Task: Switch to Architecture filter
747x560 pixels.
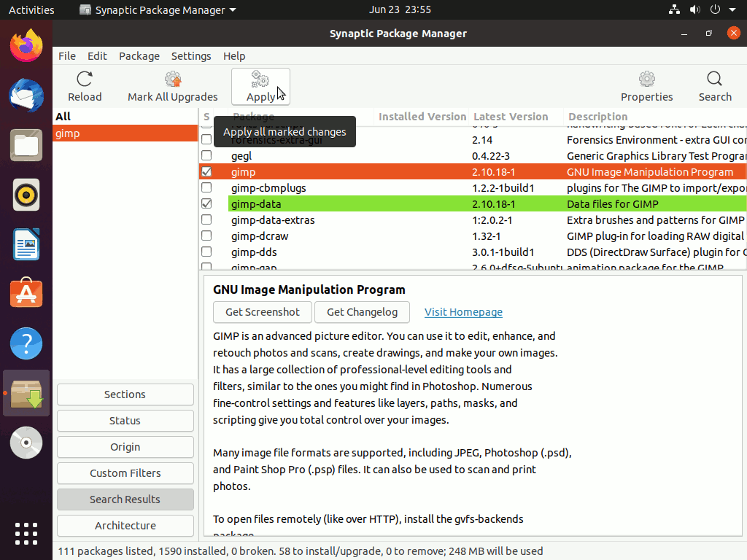Action: coord(125,525)
